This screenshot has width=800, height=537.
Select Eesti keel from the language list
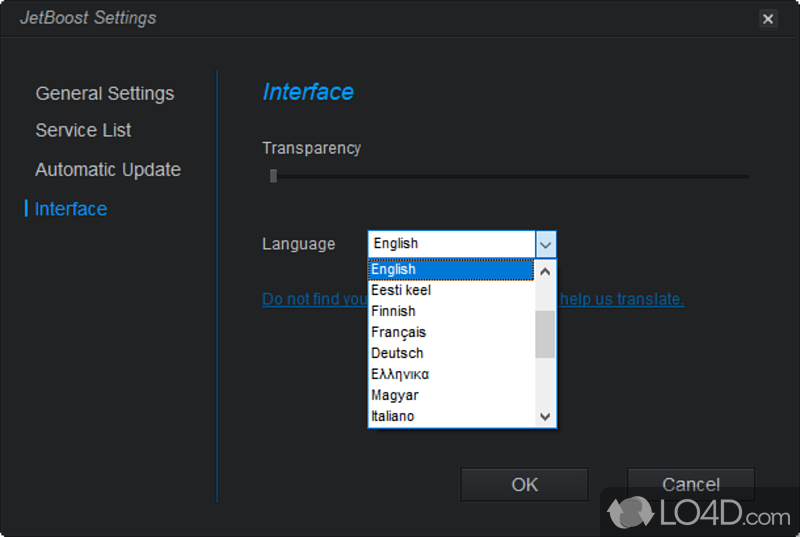(450, 290)
